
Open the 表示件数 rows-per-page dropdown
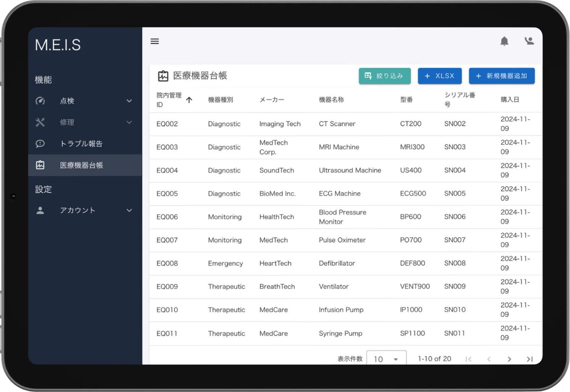[x=386, y=359]
